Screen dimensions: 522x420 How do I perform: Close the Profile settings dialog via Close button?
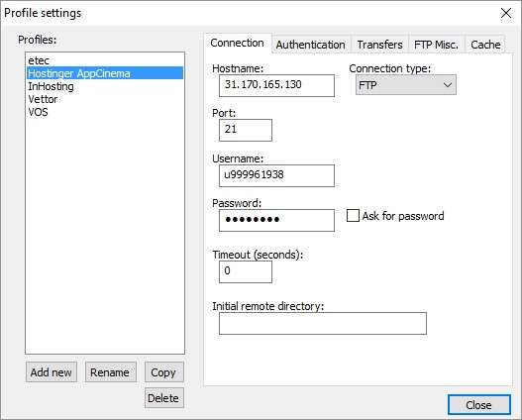[479, 405]
